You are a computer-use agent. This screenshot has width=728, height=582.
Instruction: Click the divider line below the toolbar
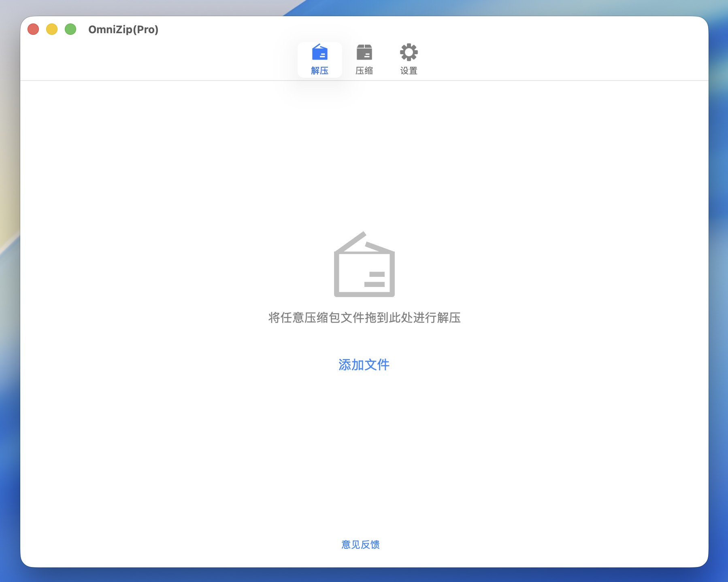coord(162,81)
